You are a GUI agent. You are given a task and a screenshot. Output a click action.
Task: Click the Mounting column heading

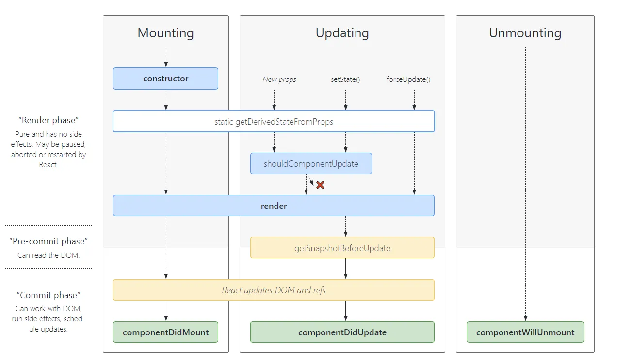coord(165,33)
